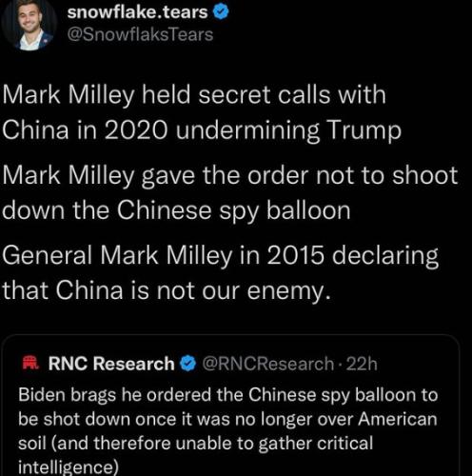Click the 22h timestamp on quoted tweet

(362, 364)
